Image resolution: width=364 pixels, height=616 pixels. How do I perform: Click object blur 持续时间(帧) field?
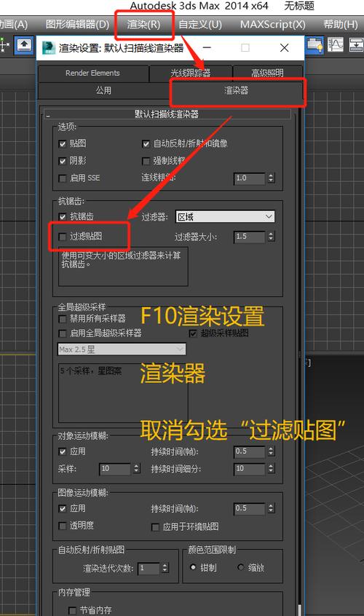(250, 451)
